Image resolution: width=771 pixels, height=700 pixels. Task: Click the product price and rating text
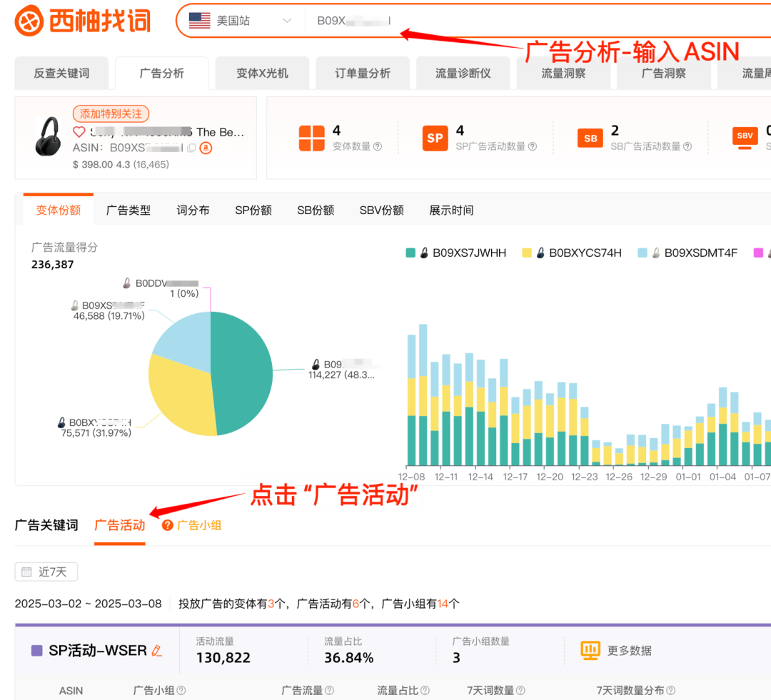pyautogui.click(x=121, y=164)
